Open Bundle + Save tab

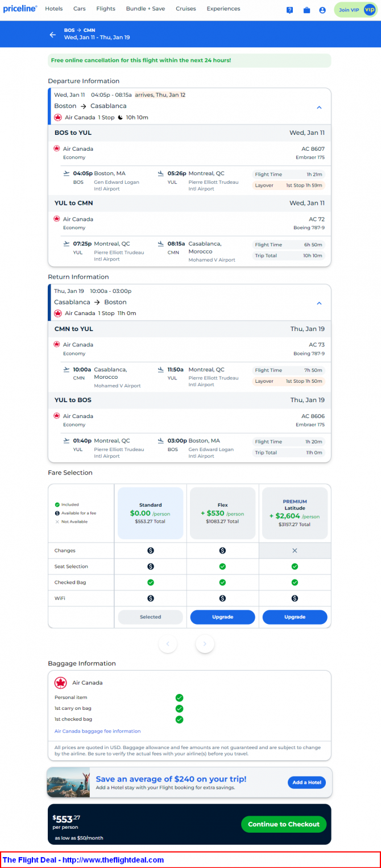pyautogui.click(x=146, y=9)
